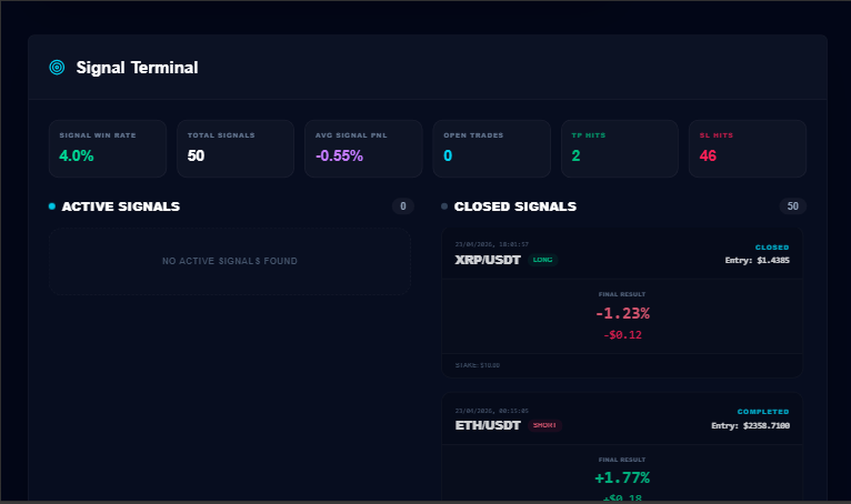Click the Signal Terminal target icon
Screen dimensions: 851x504
[57, 67]
